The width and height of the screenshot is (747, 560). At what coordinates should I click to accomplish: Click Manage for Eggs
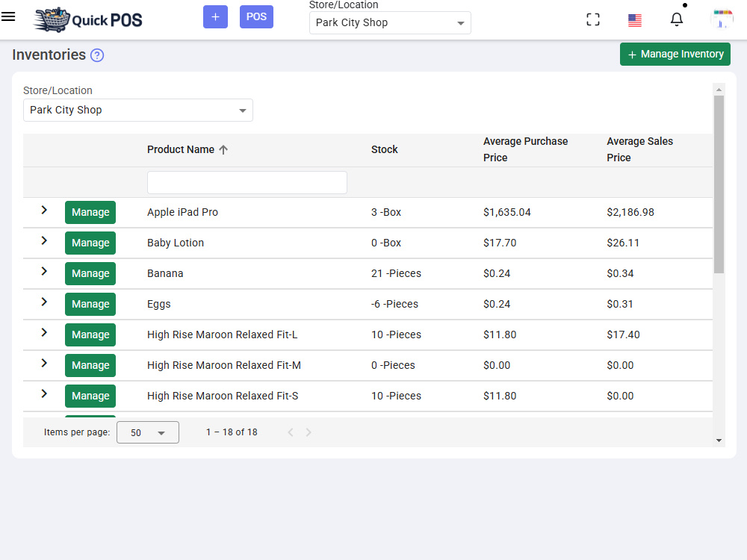(90, 305)
